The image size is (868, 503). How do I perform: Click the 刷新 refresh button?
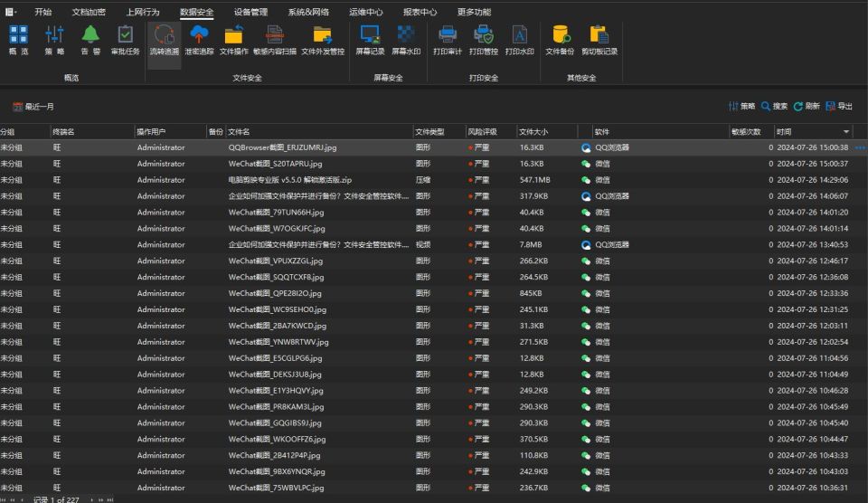point(807,106)
